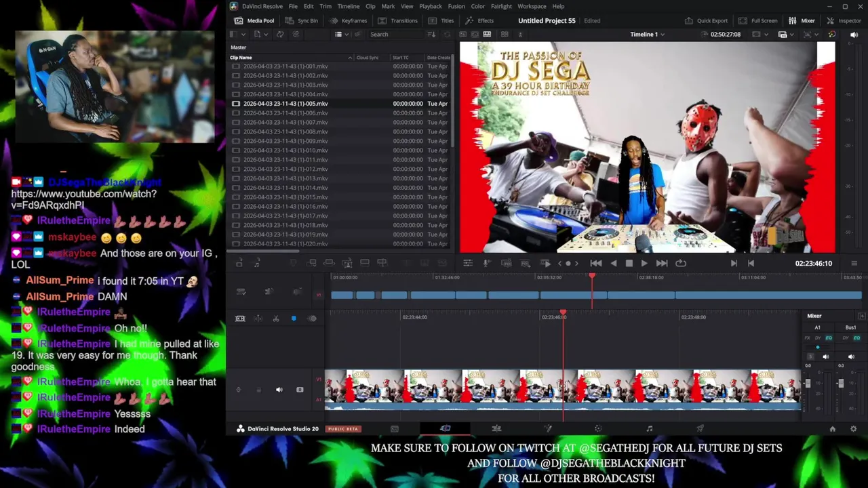Click the voiceover microphone icon
Viewport: 868px width, 488px height.
pos(487,263)
